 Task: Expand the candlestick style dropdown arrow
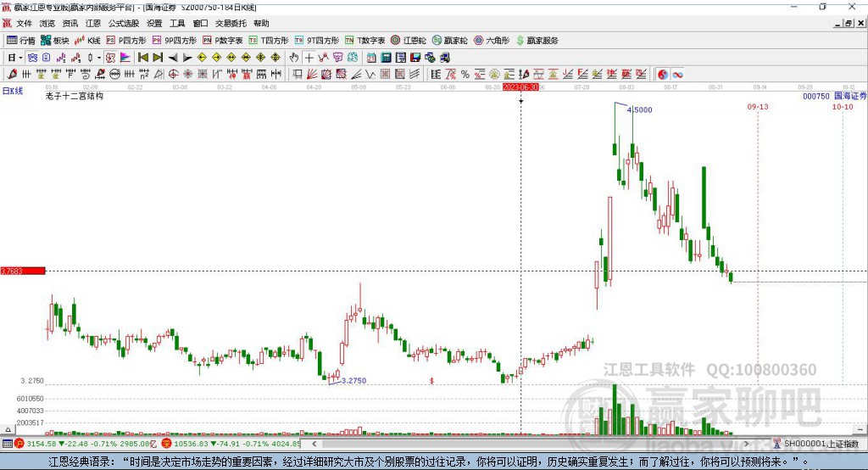pos(99,58)
